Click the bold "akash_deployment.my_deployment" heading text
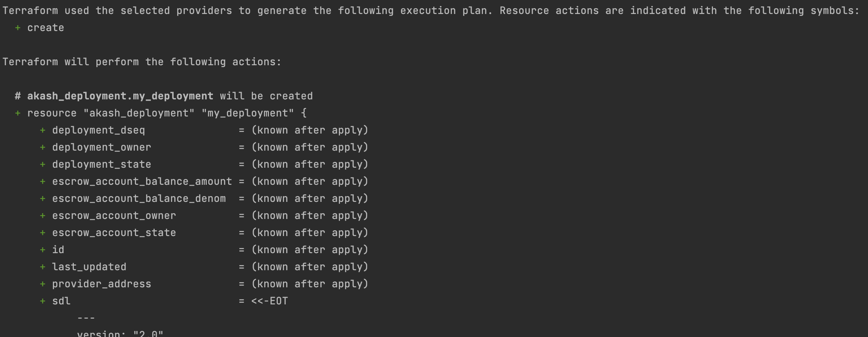 [x=120, y=96]
